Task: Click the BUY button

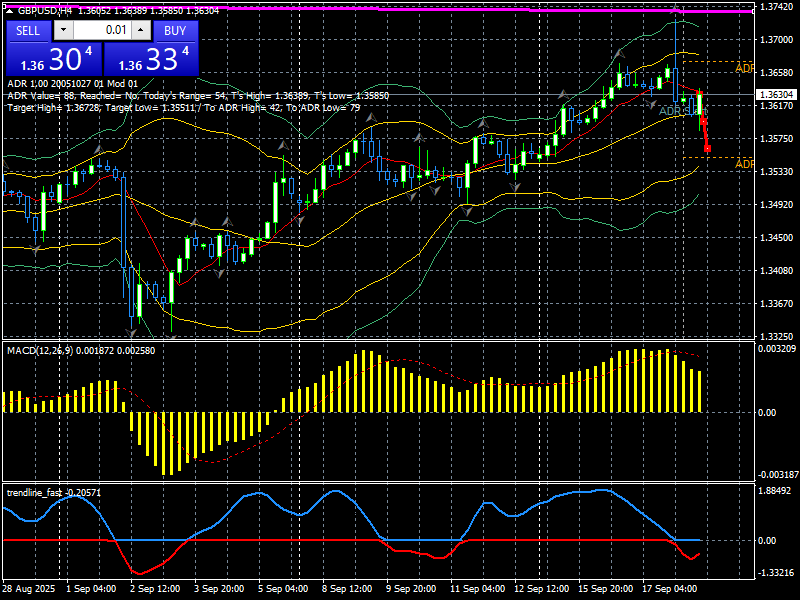Action: click(175, 31)
